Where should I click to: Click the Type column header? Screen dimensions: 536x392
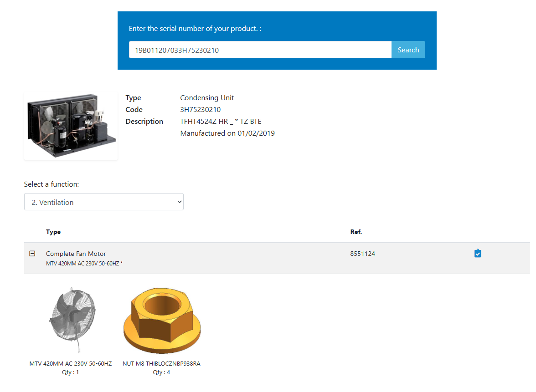[x=53, y=232]
